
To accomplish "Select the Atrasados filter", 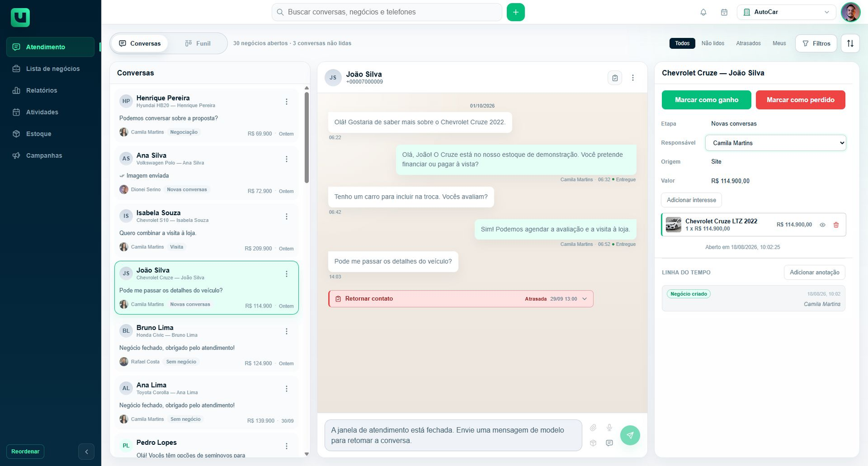I will pyautogui.click(x=748, y=43).
